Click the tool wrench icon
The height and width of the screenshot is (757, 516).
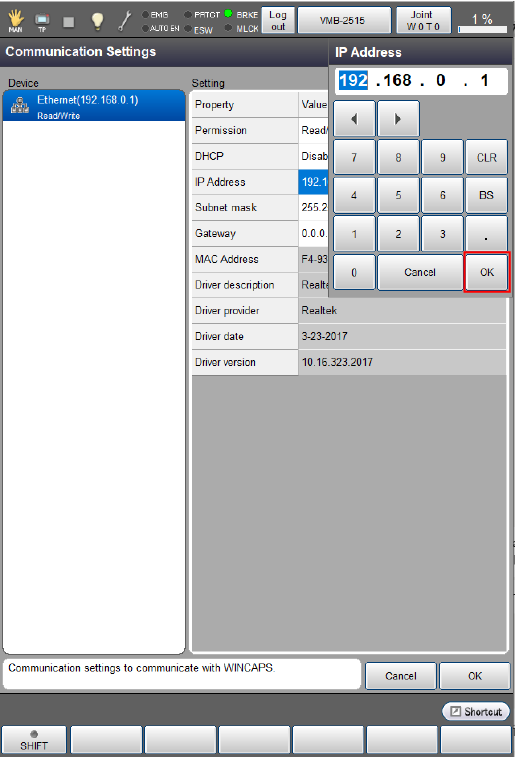[125, 21]
